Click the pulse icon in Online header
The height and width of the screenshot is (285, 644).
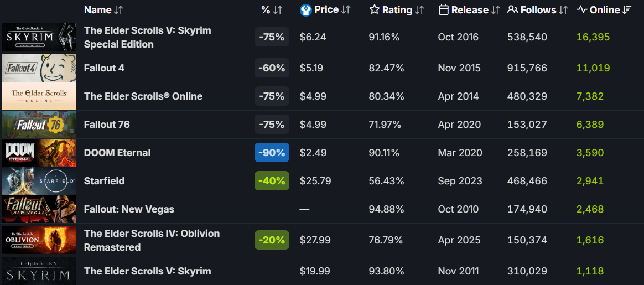tap(582, 10)
